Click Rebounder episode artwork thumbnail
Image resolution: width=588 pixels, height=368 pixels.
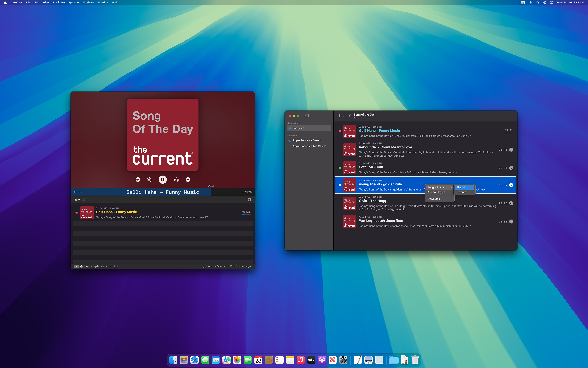click(x=350, y=150)
